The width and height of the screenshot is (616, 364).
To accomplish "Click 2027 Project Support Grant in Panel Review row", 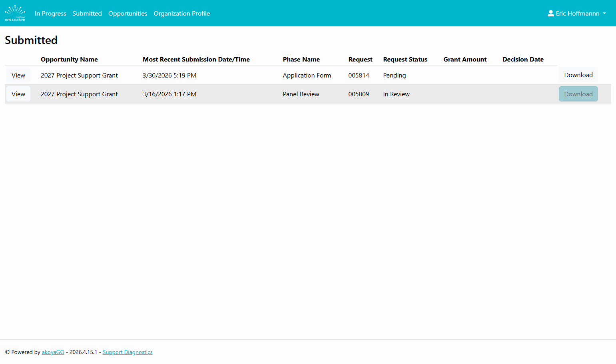I will (79, 94).
